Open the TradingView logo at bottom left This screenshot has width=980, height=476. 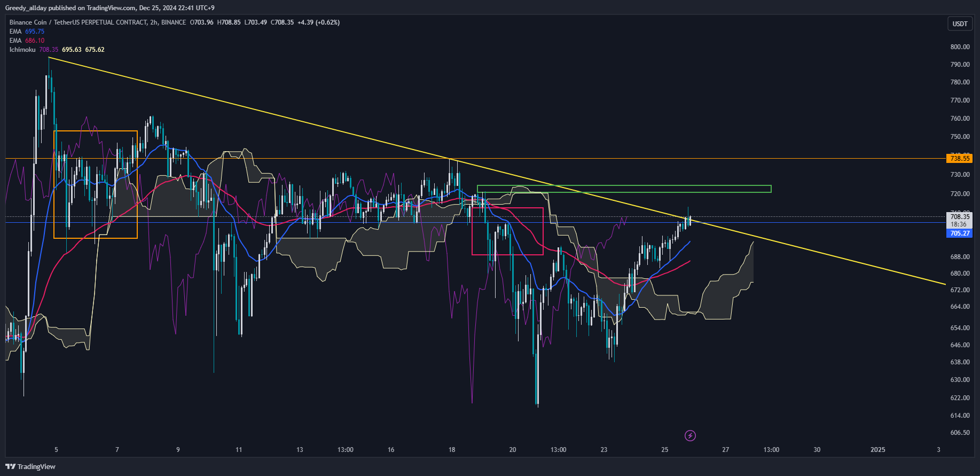pos(30,466)
